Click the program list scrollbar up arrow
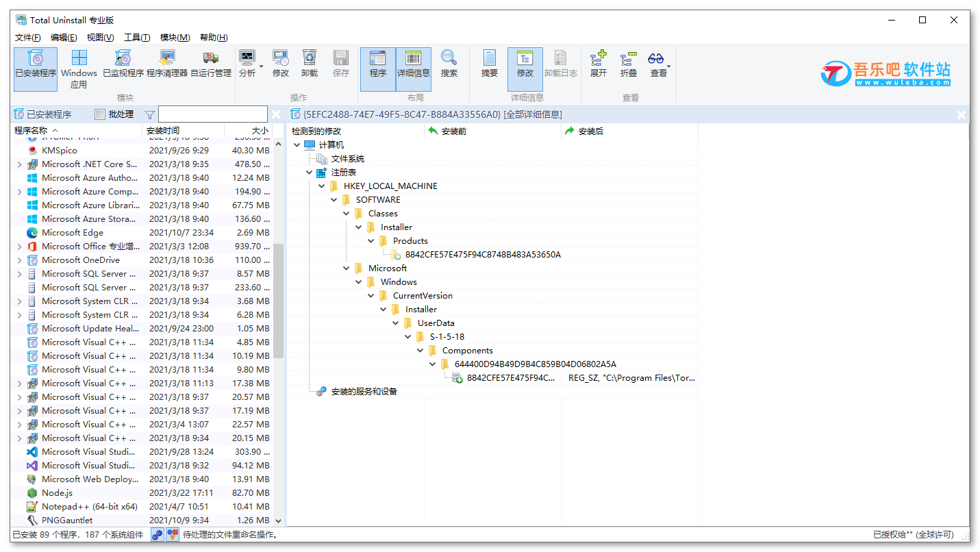The image size is (980, 552). tap(278, 145)
